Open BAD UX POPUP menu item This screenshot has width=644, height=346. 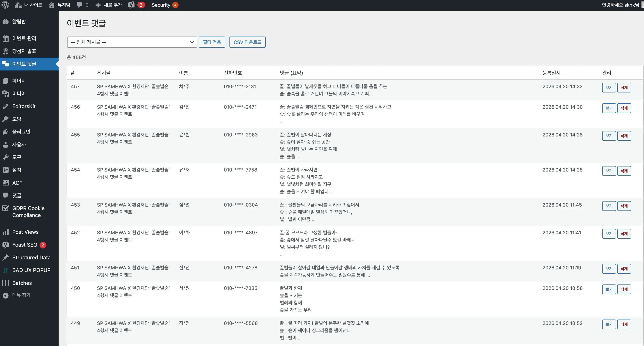tap(29, 270)
